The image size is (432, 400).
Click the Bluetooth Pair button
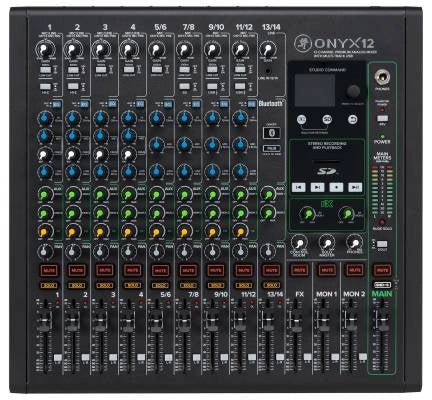pyautogui.click(x=271, y=148)
